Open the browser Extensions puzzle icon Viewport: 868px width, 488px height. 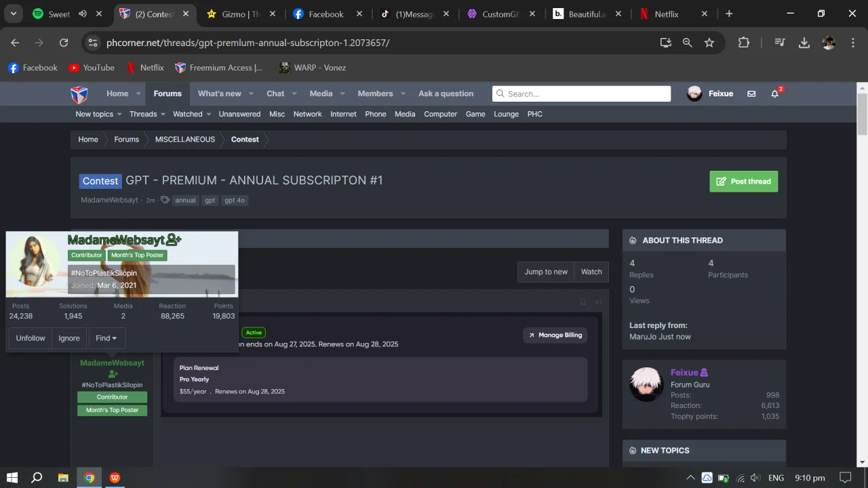coord(744,43)
